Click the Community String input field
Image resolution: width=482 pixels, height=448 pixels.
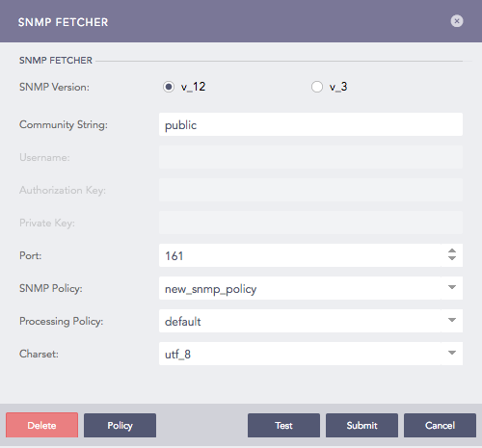(x=310, y=124)
